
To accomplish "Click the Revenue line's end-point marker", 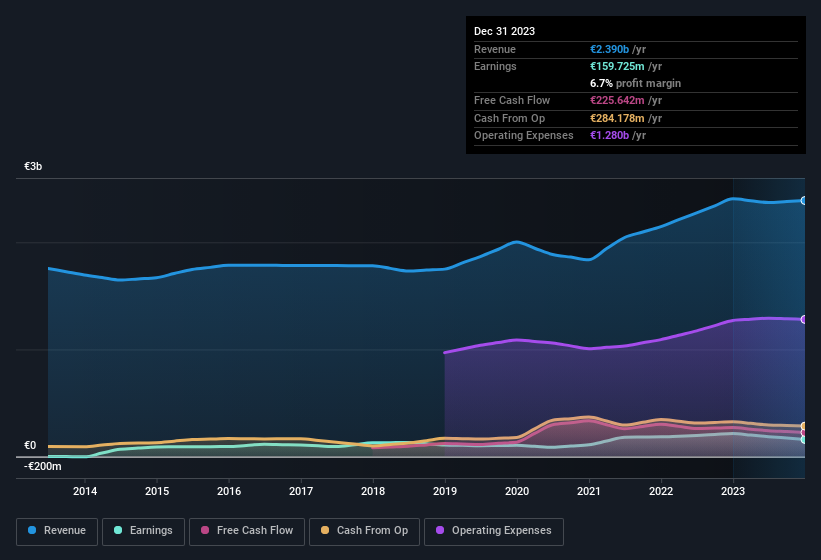I will tap(803, 201).
